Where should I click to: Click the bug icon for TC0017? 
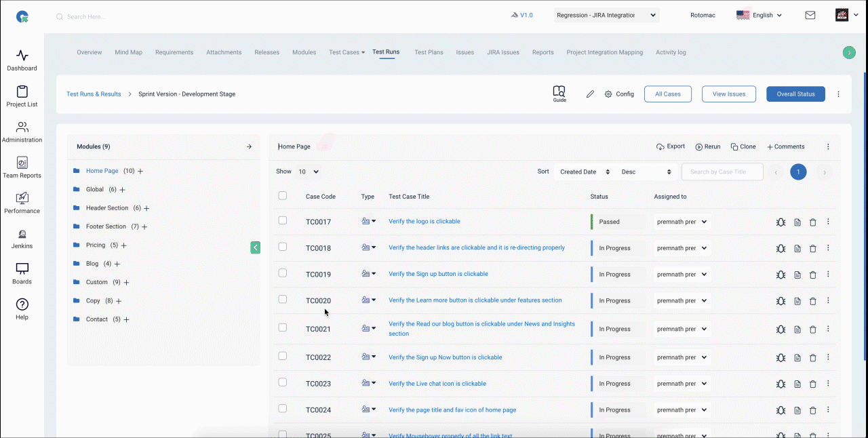click(x=781, y=222)
